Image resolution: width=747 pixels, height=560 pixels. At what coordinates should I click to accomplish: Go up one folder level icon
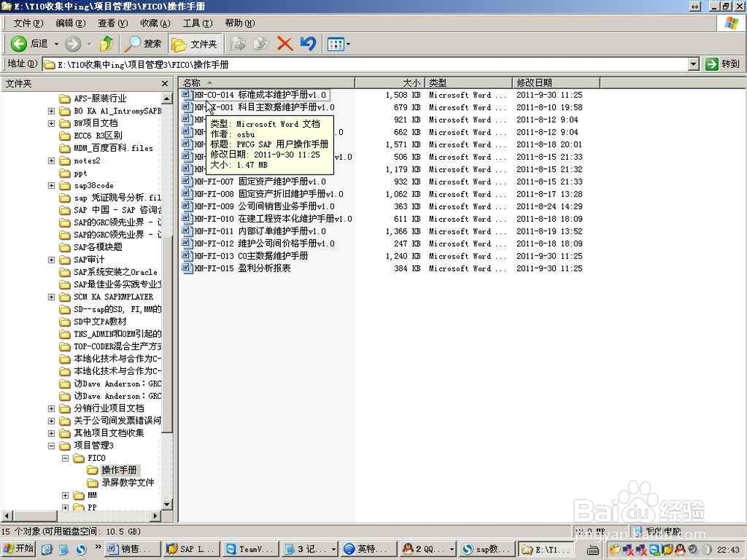(106, 44)
